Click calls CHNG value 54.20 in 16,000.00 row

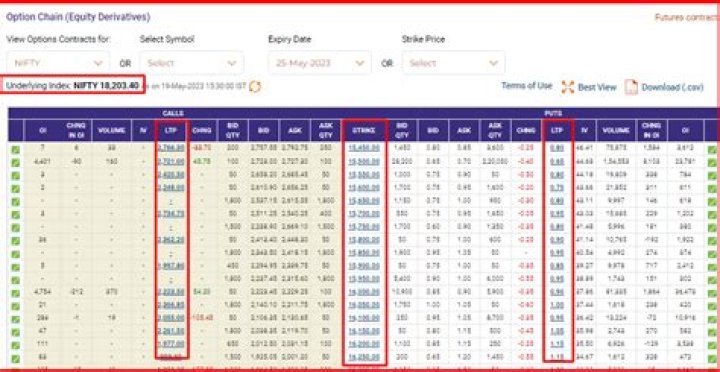coord(202,292)
